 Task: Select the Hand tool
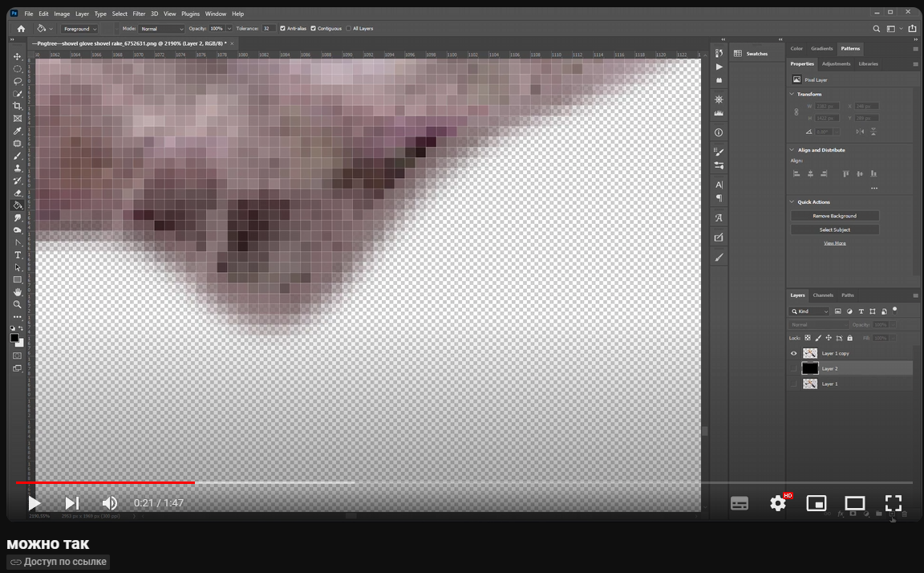point(18,292)
